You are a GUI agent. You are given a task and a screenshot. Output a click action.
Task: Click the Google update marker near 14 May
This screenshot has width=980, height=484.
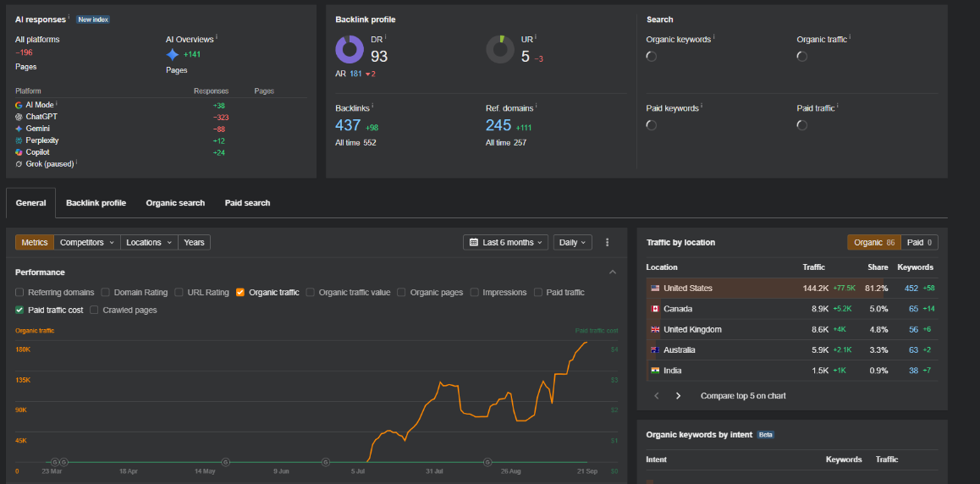[226, 462]
